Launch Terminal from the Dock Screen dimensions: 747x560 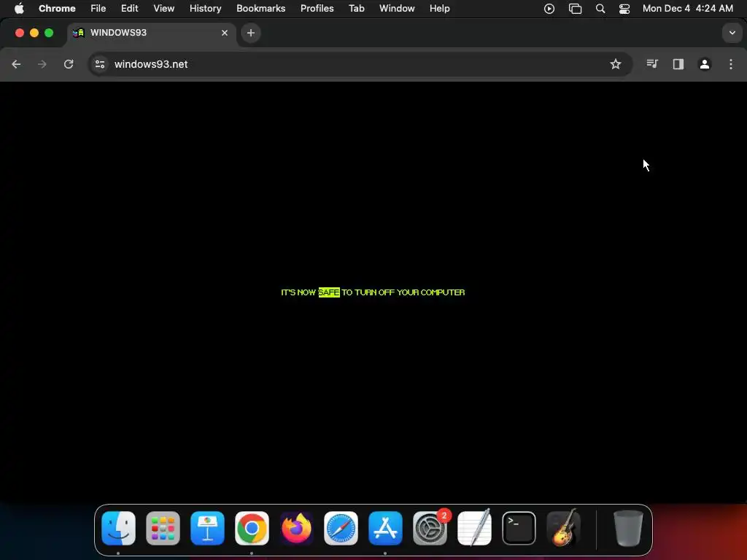click(x=519, y=528)
